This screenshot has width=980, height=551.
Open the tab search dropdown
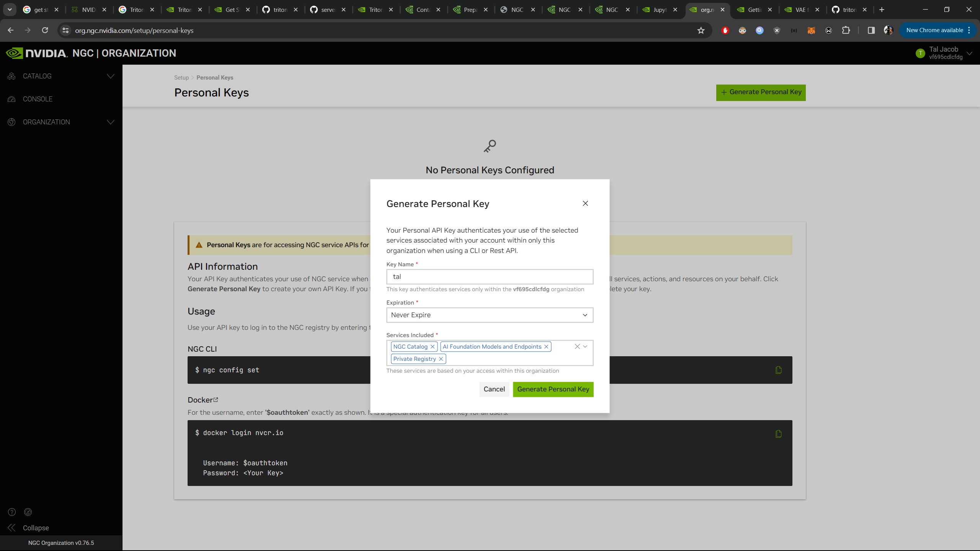coord(10,10)
